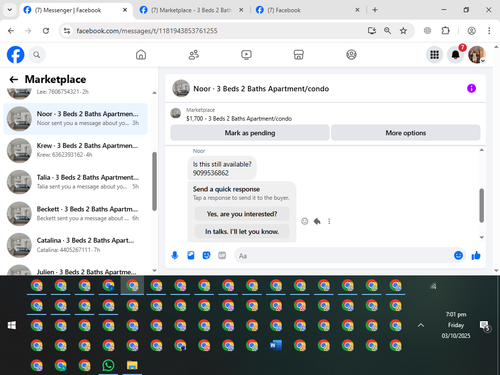Attach a file with the photo icon
Image resolution: width=500 pixels, height=375 pixels.
tap(191, 256)
